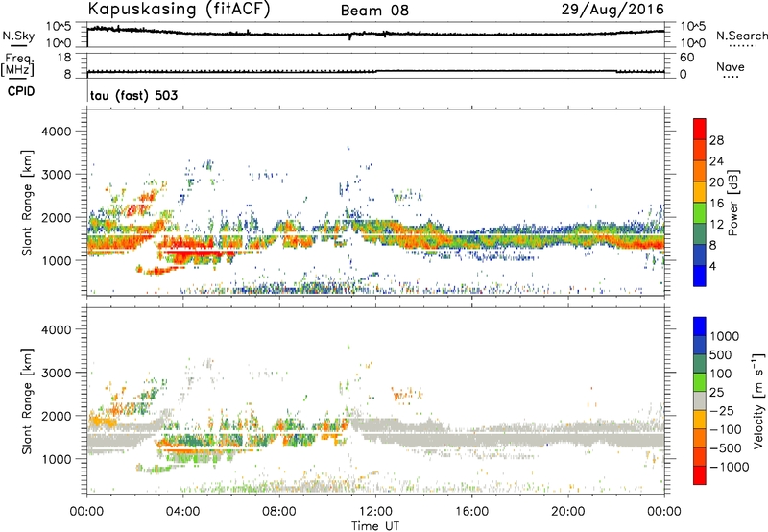This screenshot has height=532, width=768.
Task: Pick the gray -25 to 25 Velocity segment
Action: coord(700,400)
